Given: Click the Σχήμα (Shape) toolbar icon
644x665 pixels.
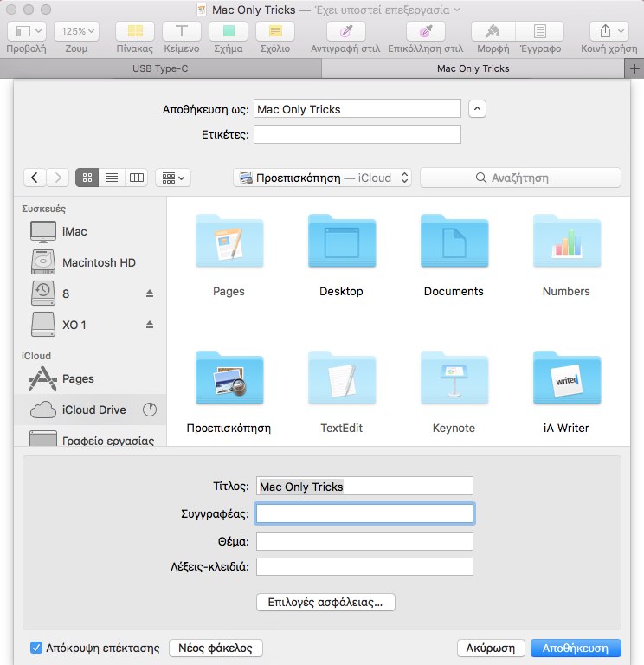Looking at the screenshot, I should [x=229, y=31].
